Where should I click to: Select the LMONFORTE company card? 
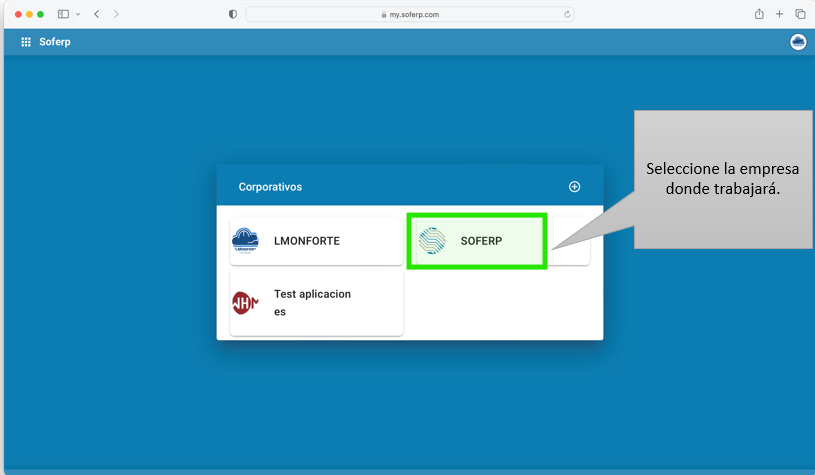point(317,241)
